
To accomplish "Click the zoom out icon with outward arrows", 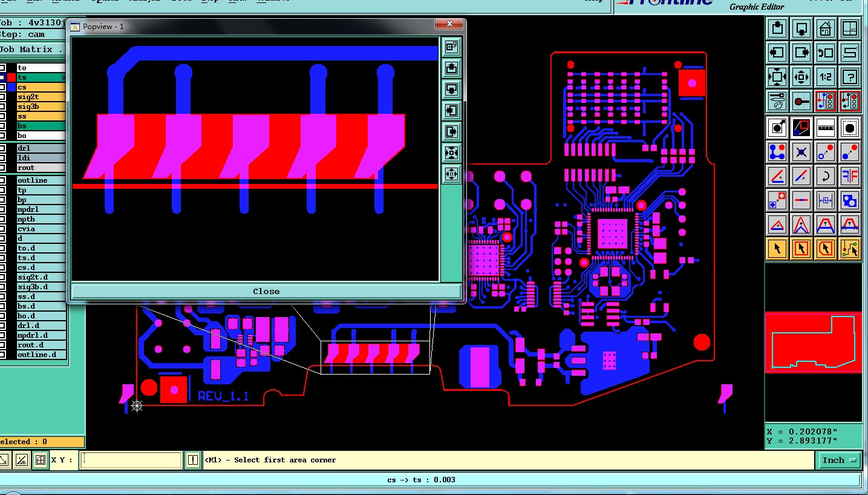I will coord(801,76).
